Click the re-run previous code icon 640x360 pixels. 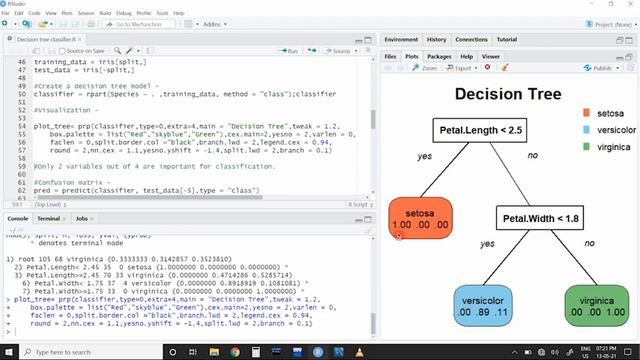[312, 51]
